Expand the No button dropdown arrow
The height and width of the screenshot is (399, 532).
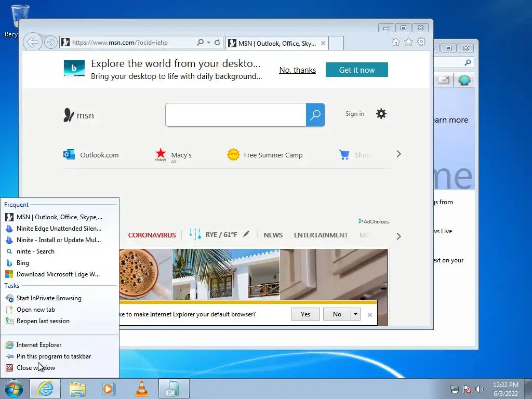click(x=355, y=314)
